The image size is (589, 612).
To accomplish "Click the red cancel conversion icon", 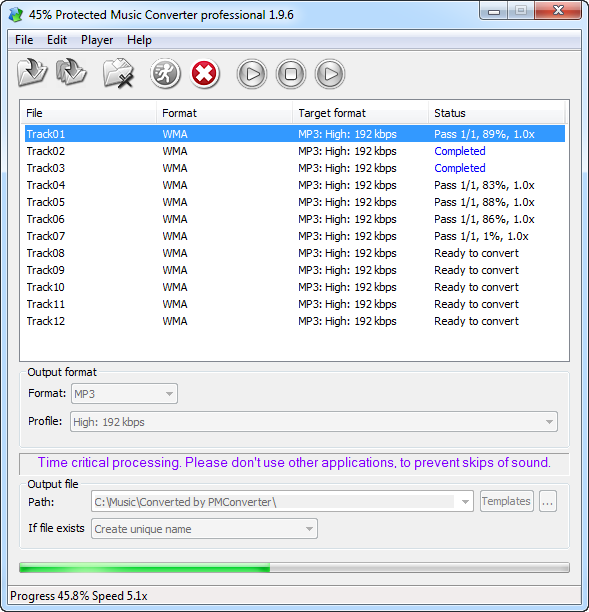I will click(204, 73).
